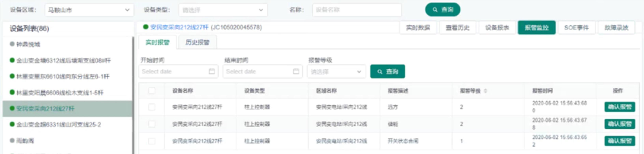The width and height of the screenshot is (644, 154).
Task: Tick the select-all checkbox in table header
Action: tap(151, 91)
